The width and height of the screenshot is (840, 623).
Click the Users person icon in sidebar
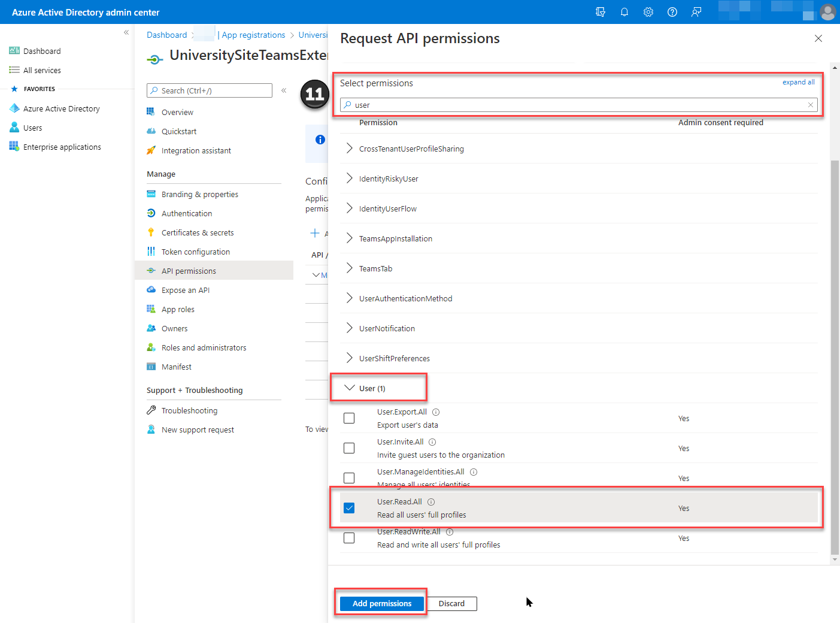click(14, 128)
